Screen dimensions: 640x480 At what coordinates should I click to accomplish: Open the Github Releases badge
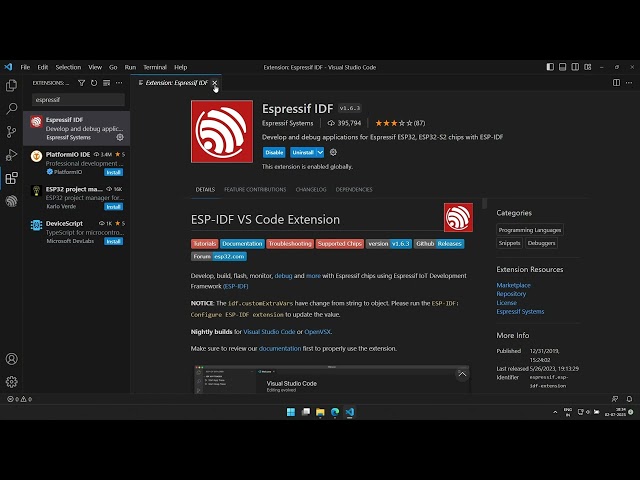pyautogui.click(x=439, y=244)
